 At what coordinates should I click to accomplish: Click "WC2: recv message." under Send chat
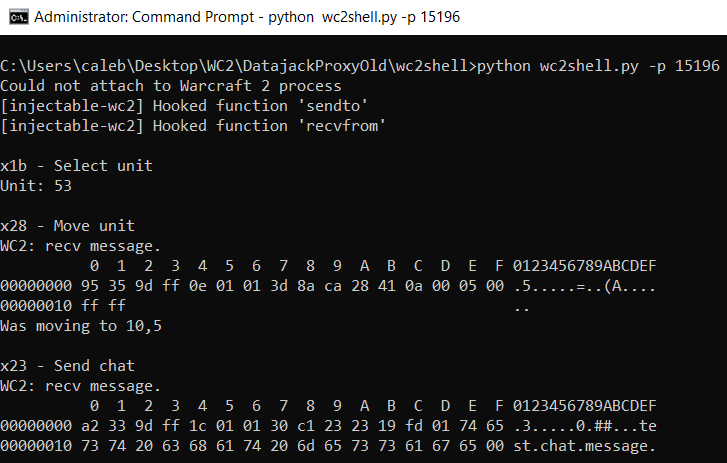[x=81, y=385]
